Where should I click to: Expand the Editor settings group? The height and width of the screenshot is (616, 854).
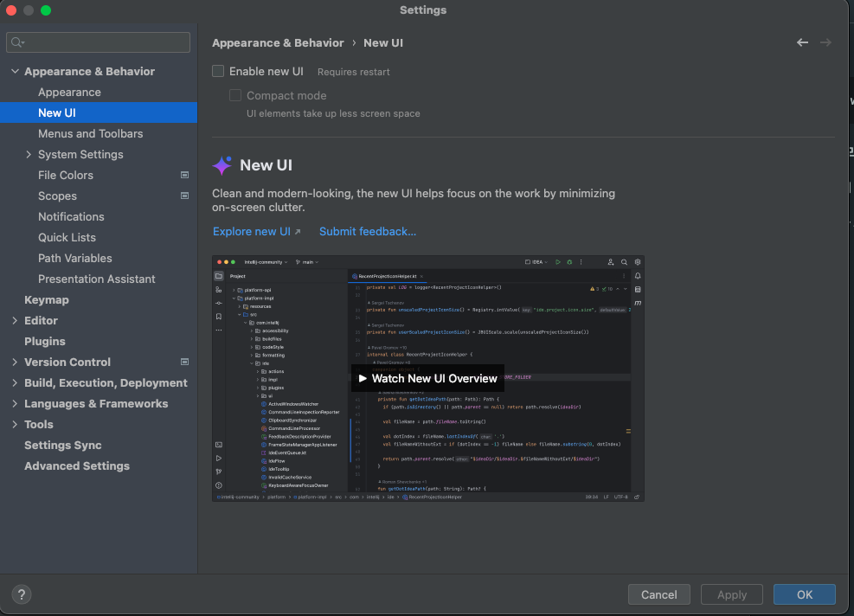pos(15,321)
